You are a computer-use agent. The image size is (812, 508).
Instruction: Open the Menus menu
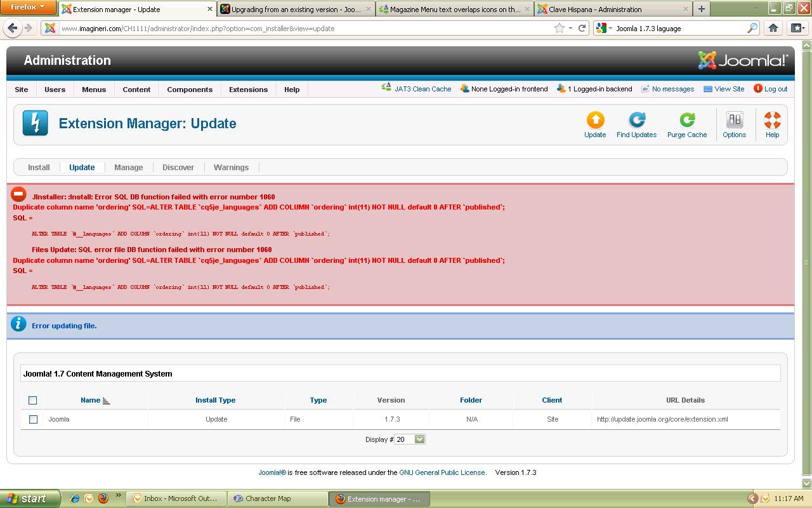point(94,90)
